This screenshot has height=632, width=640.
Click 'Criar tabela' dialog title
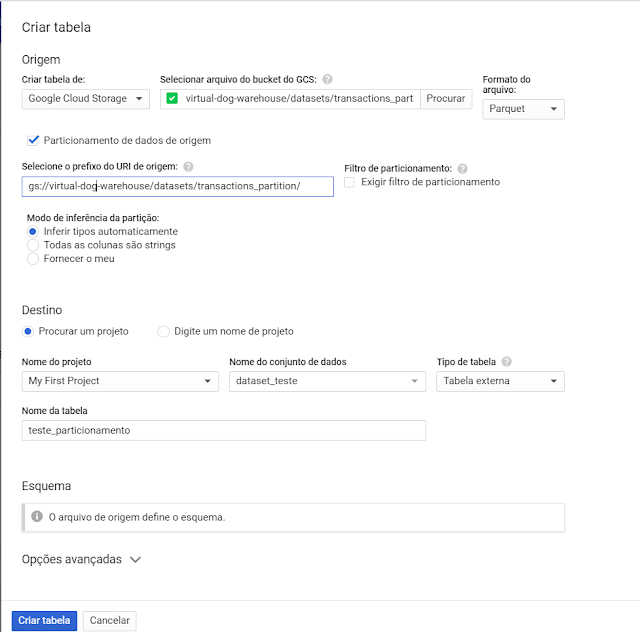click(x=56, y=27)
